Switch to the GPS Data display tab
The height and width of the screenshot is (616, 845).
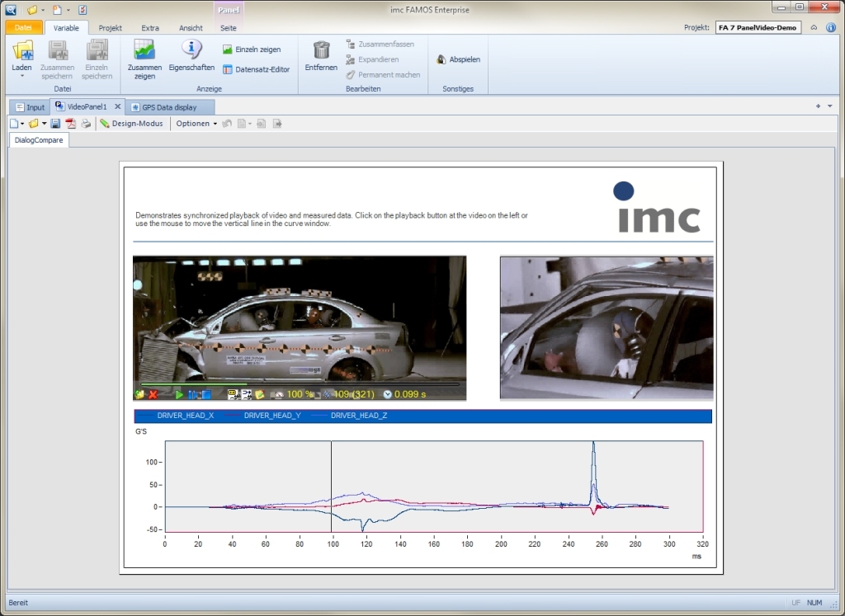coord(168,107)
